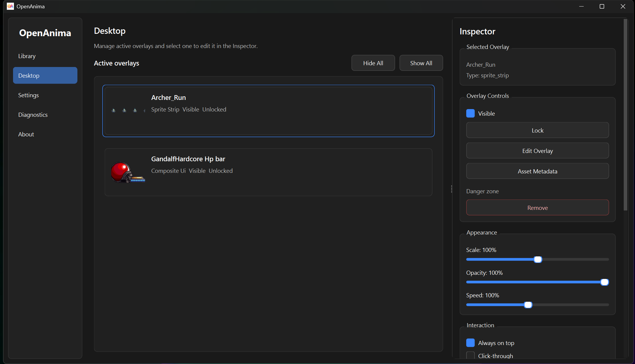Click the 'Scale: 100%' label

coord(481,250)
